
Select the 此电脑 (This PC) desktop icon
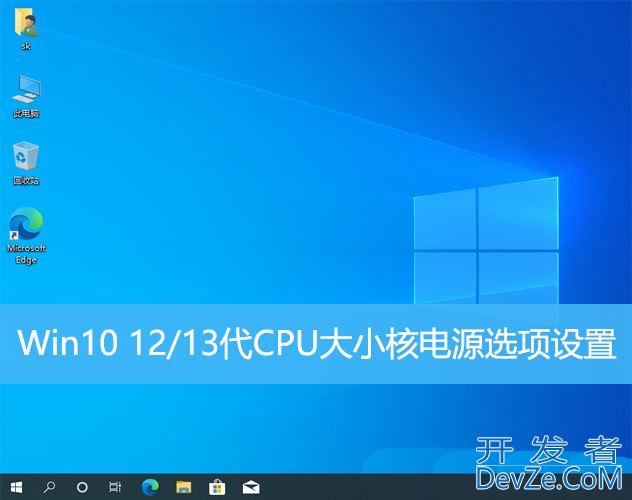point(26,90)
